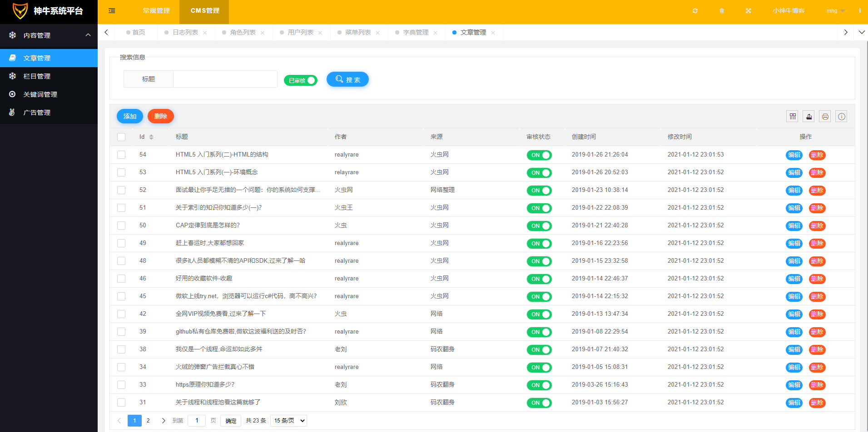Viewport: 868px width, 432px height.
Task: Close the 文章管理 tab
Action: pyautogui.click(x=493, y=33)
